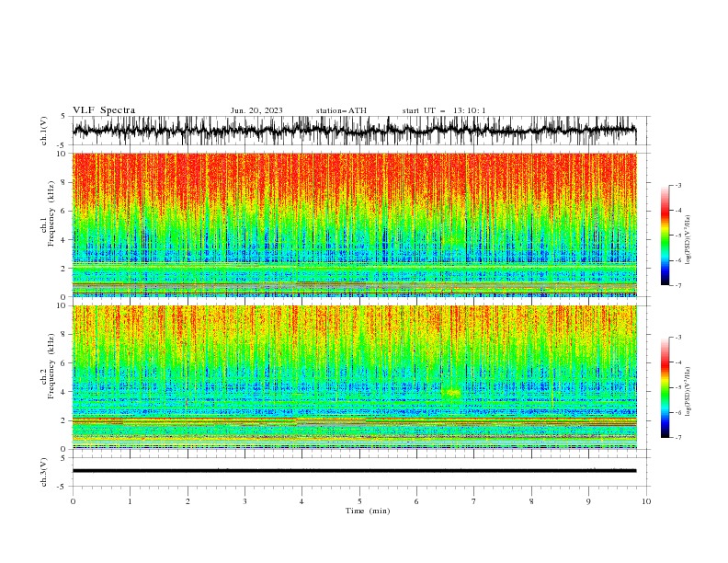
Task: Click the ch.2 color bar log(PSD) unit label
Action: pyautogui.click(x=688, y=391)
